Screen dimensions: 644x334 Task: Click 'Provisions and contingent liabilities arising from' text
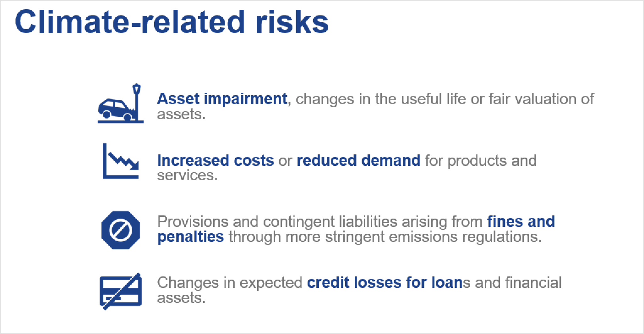(x=320, y=222)
